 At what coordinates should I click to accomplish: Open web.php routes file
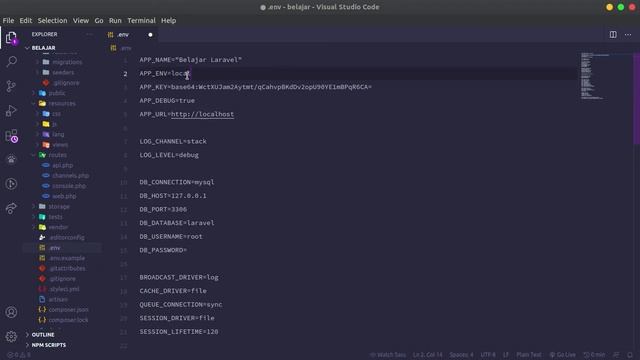pos(64,196)
